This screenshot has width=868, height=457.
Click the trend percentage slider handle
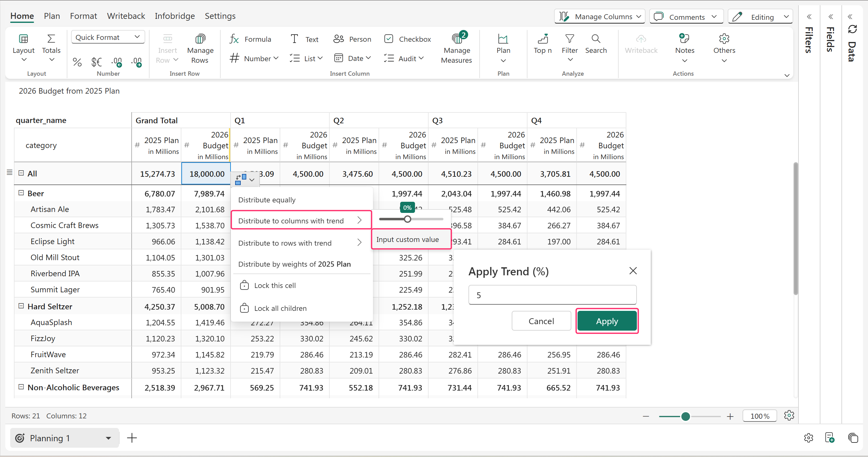tap(408, 219)
